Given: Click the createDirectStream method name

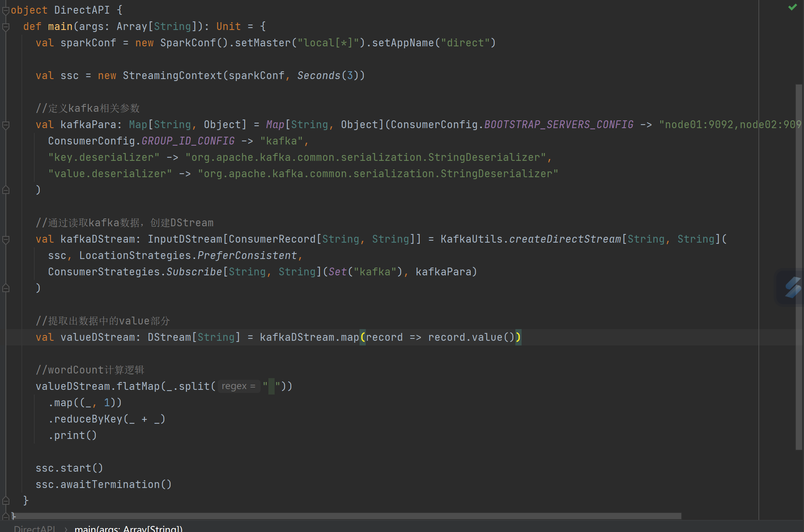Looking at the screenshot, I should point(565,239).
